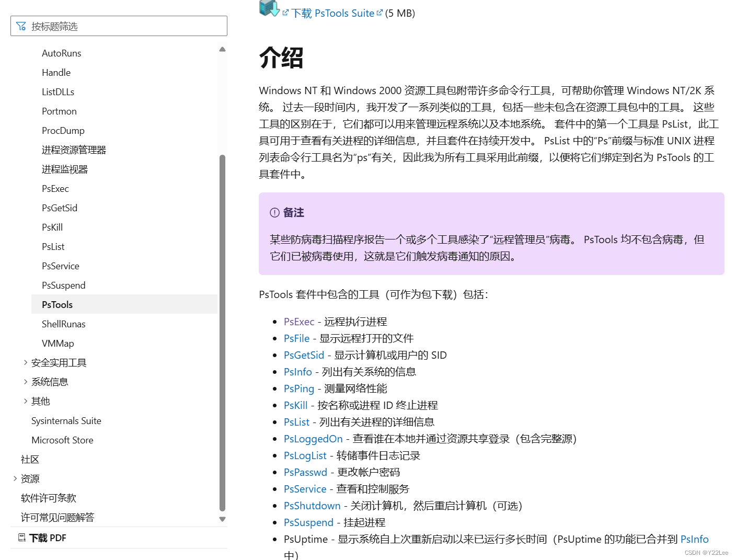Open 软件许可条款 in the sidebar
The image size is (736, 560).
49,498
